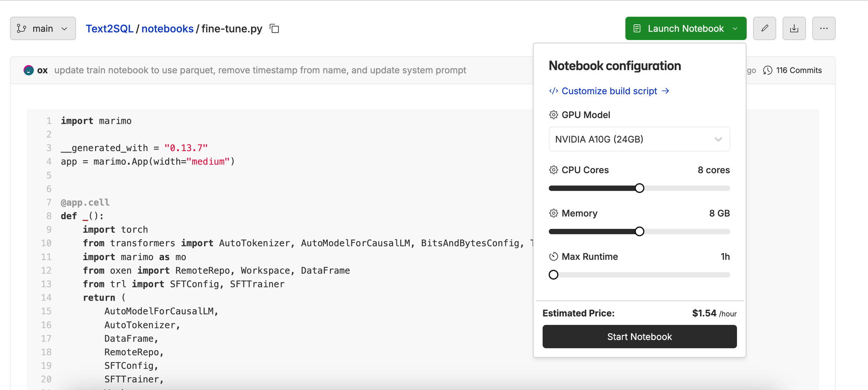Edit file with the pencil icon
868x390 pixels.
[x=764, y=29]
